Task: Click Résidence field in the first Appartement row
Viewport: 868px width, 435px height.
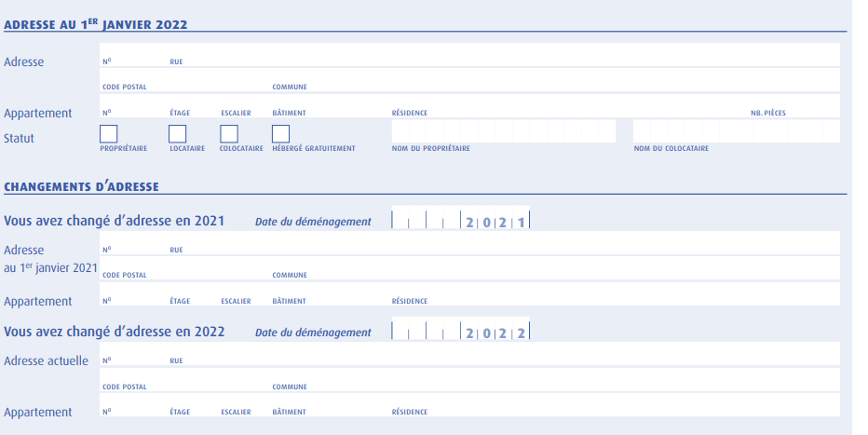Action: tap(569, 105)
